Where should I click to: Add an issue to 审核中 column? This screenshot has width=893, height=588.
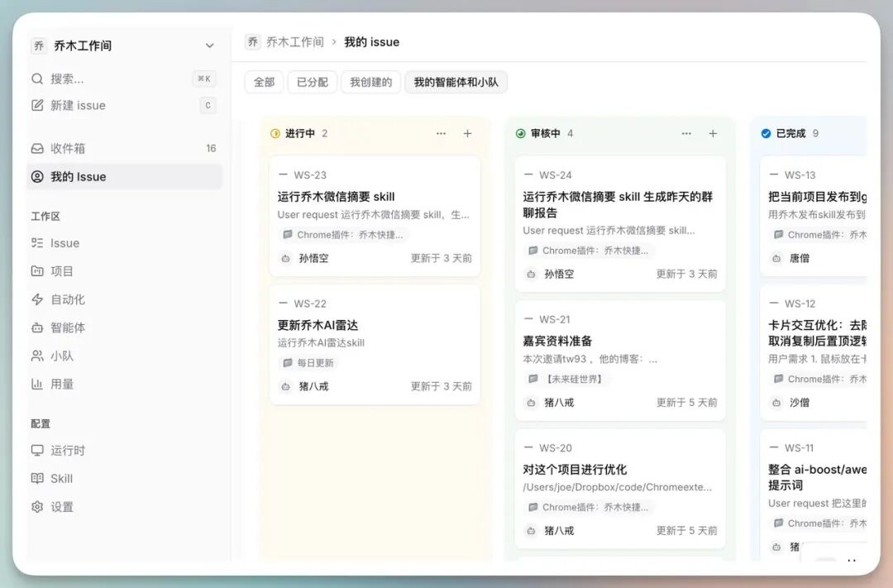point(713,133)
